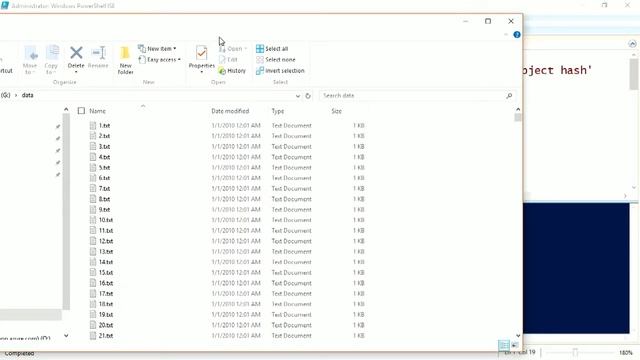Click Select all in ribbon
Image resolution: width=640 pixels, height=360 pixels.
(x=272, y=49)
